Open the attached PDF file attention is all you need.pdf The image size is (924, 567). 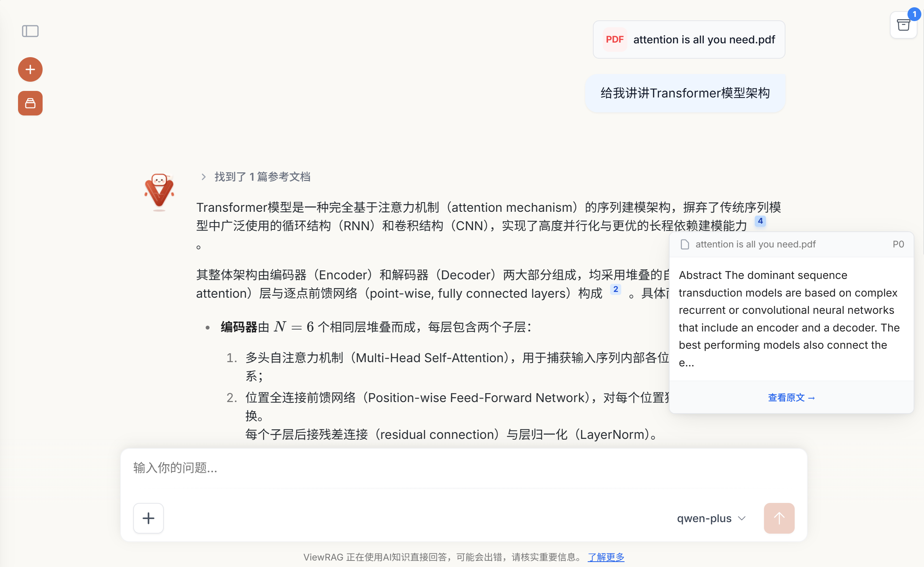(x=689, y=40)
